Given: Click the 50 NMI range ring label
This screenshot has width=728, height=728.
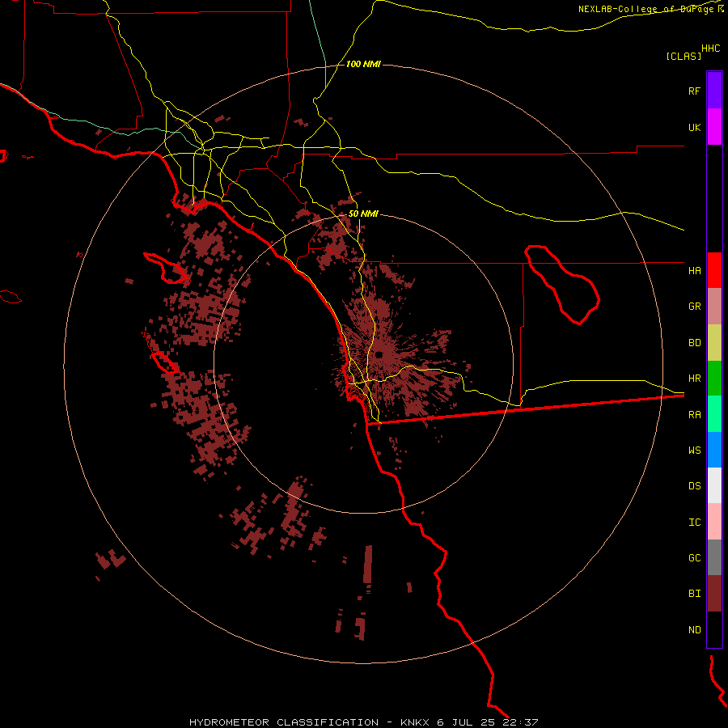Looking at the screenshot, I should pyautogui.click(x=363, y=214).
